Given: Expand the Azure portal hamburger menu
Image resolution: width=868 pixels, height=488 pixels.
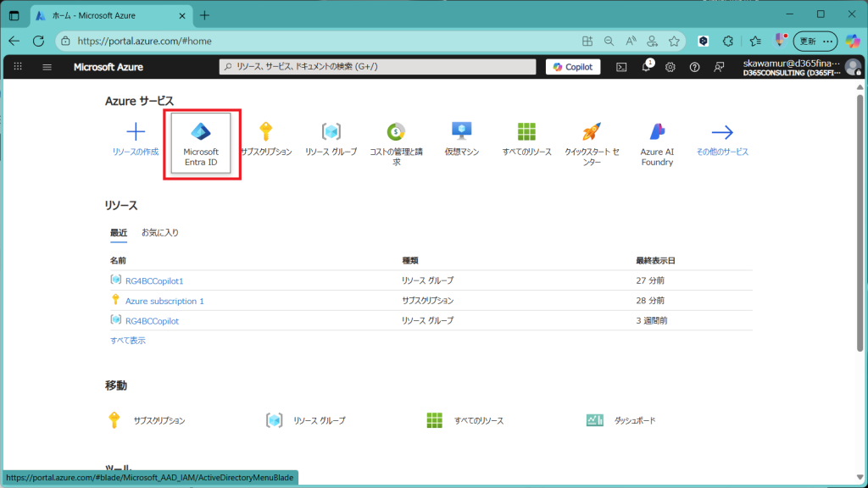Looking at the screenshot, I should 47,67.
